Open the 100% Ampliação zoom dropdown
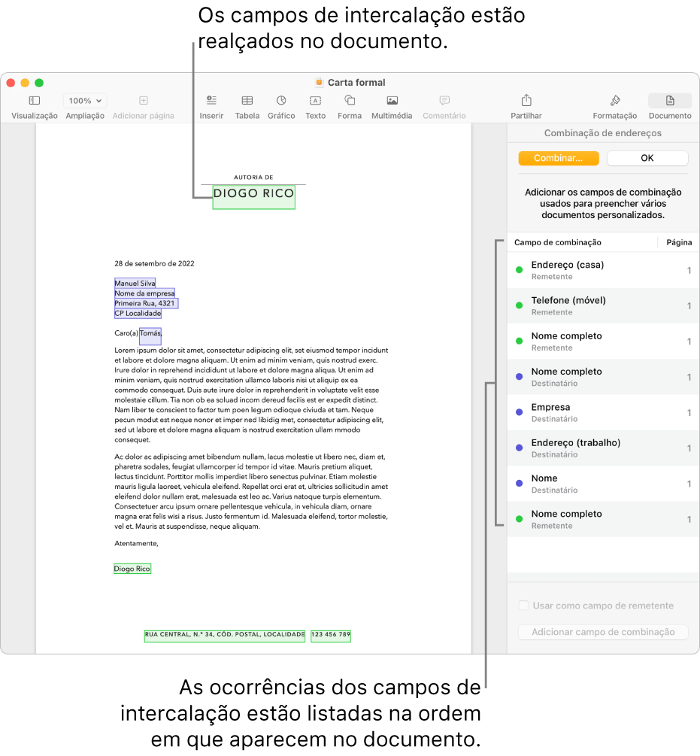Viewport: 700px width, 756px height. pos(85,101)
